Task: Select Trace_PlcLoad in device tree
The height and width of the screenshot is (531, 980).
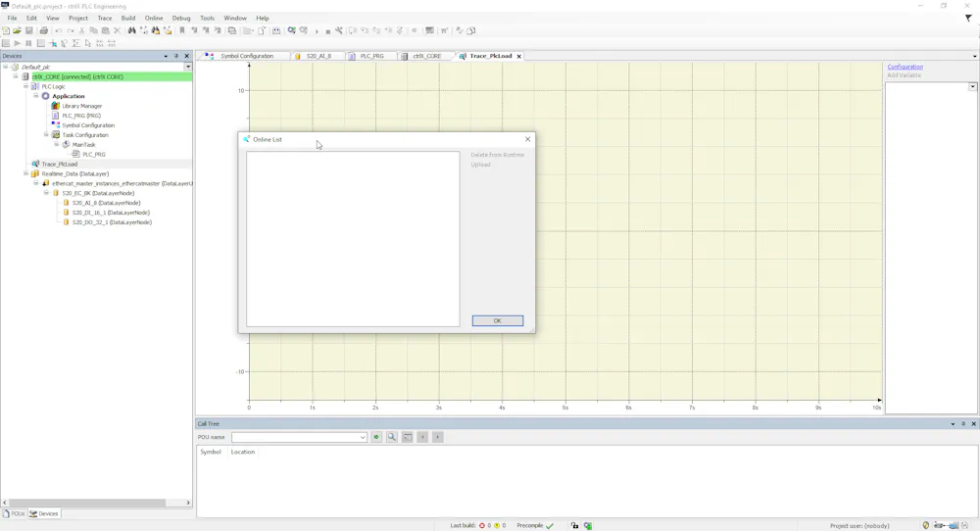Action: [x=60, y=165]
